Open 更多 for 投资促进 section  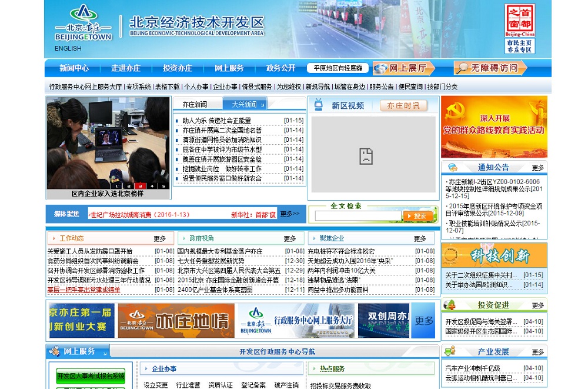point(537,305)
